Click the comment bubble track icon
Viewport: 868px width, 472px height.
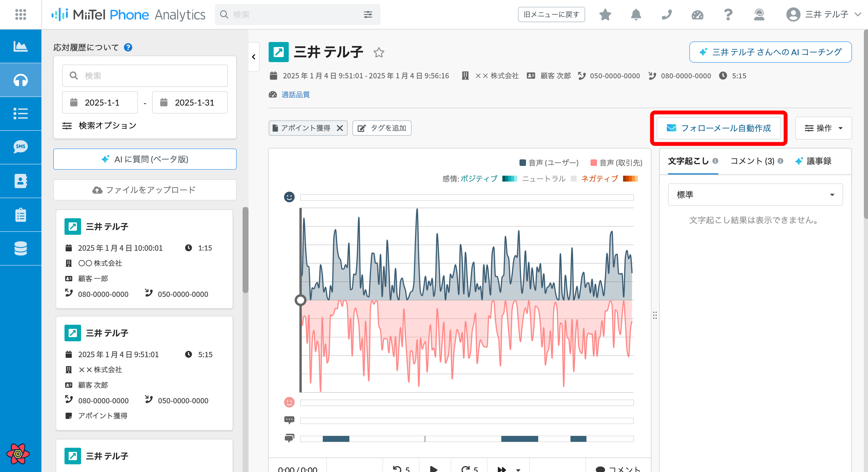point(289,420)
